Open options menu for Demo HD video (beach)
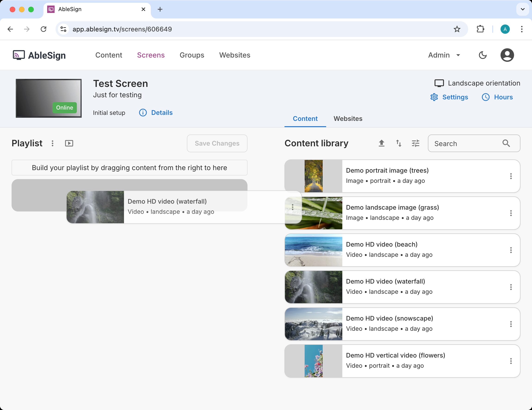The height and width of the screenshot is (410, 532). pos(511,250)
